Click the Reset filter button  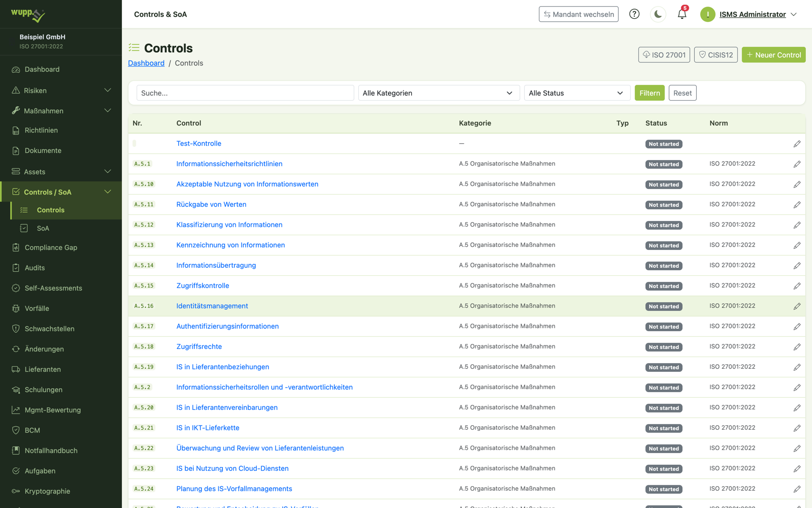(x=683, y=93)
